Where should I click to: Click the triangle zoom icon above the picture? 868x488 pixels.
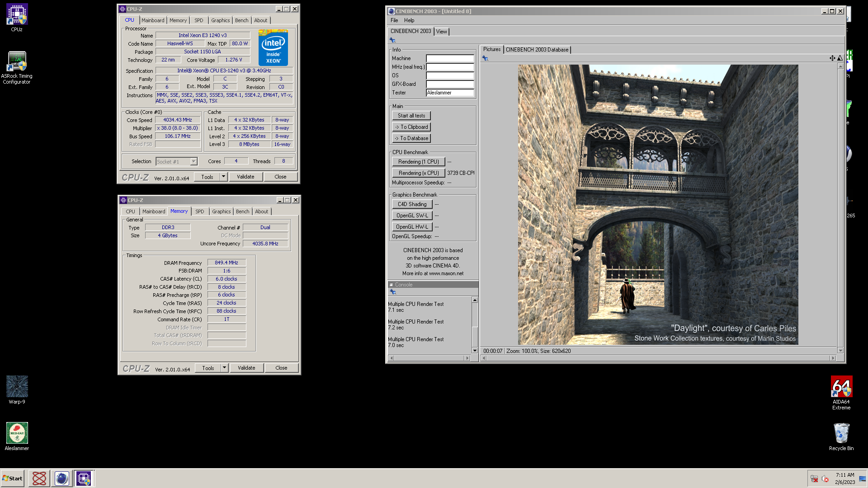click(x=840, y=58)
